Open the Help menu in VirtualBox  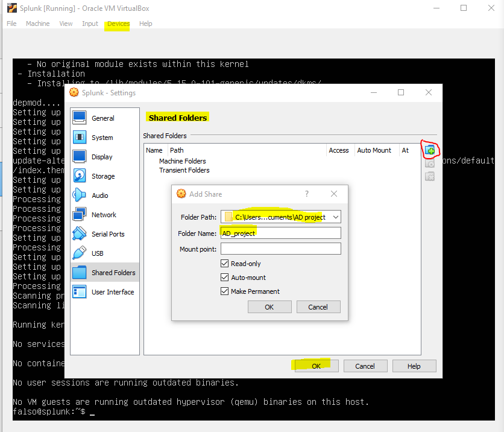tap(146, 24)
